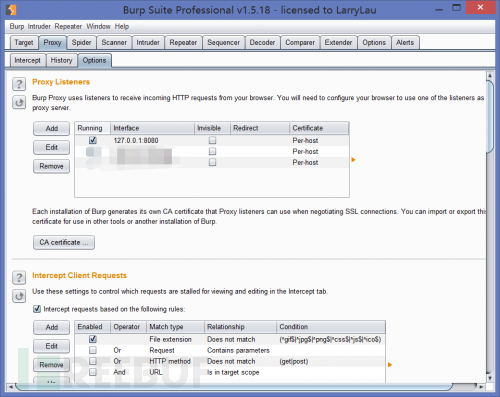
Task: Click orange arrow beside Proxy Listeners table
Action: click(354, 160)
